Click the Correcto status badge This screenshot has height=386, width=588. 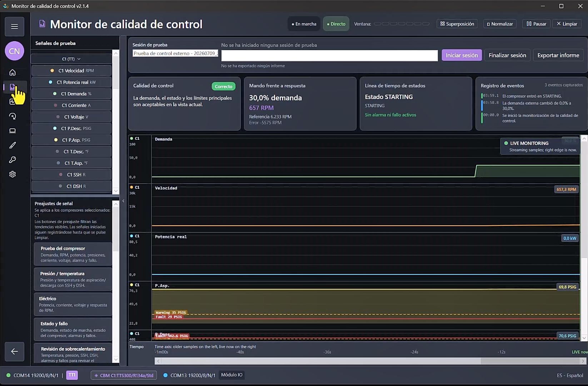pyautogui.click(x=224, y=86)
